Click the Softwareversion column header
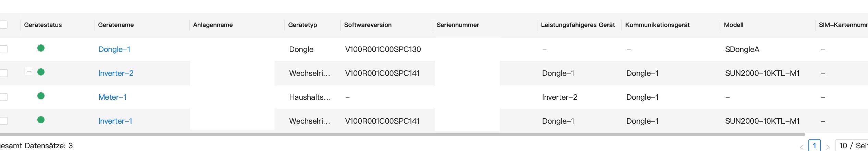This screenshot has height=151, width=868. (368, 25)
